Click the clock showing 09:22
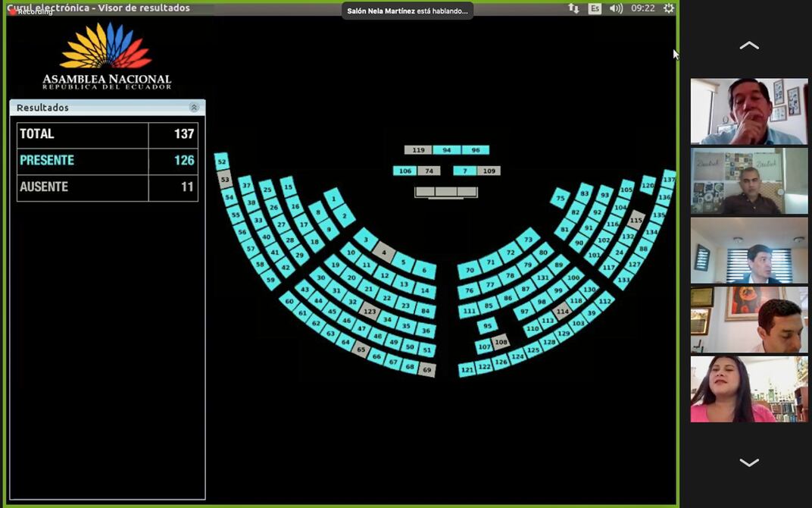The width and height of the screenshot is (812, 508). pos(642,8)
